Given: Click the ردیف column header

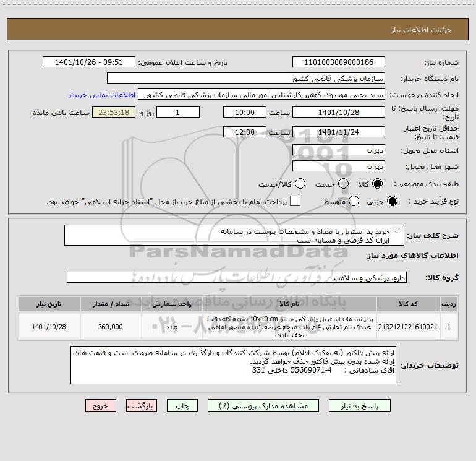Looking at the screenshot, I should coord(449,304).
